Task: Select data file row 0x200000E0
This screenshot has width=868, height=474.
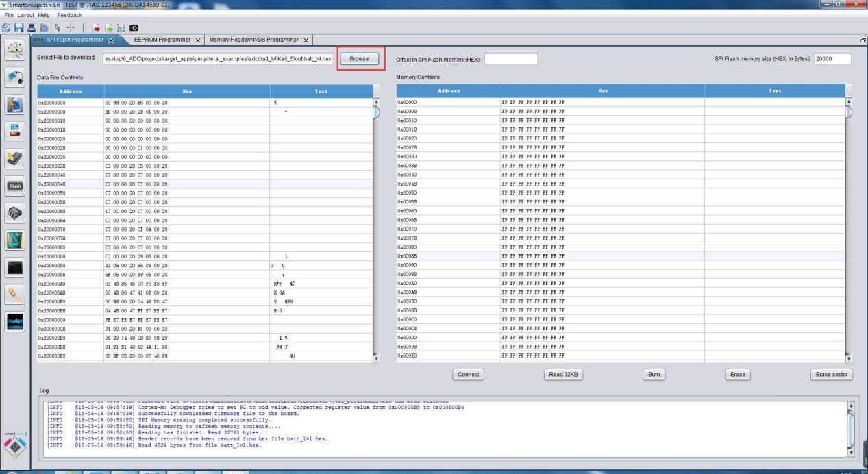Action: 204,355
